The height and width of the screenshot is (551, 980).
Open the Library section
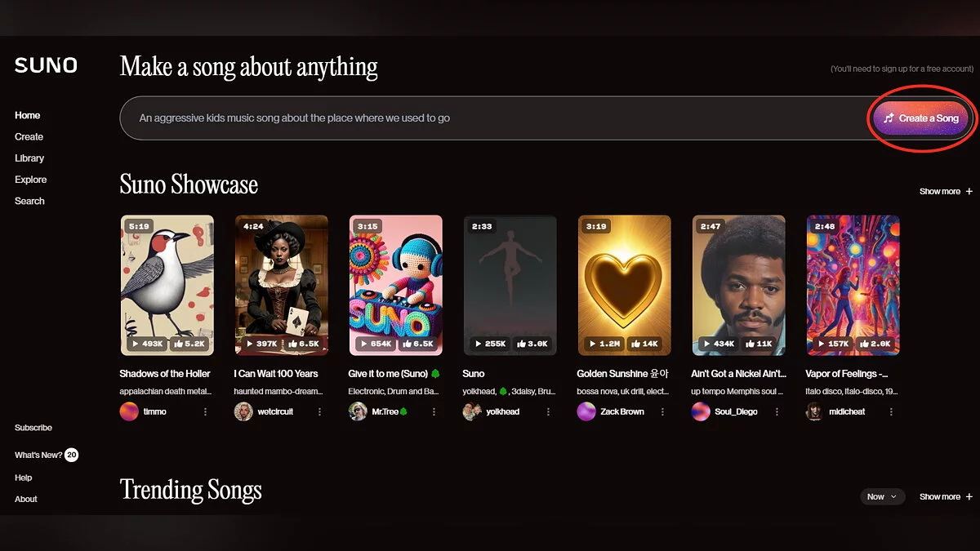coord(29,158)
